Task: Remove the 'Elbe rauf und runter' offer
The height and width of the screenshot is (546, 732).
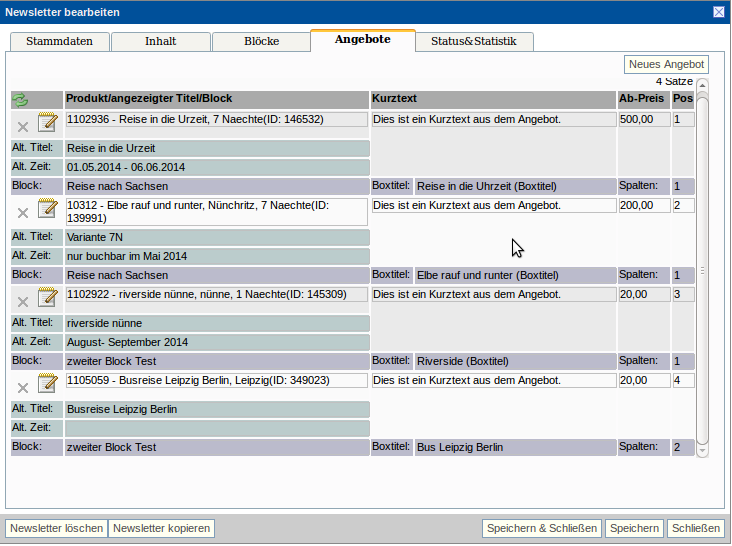Action: pos(22,213)
